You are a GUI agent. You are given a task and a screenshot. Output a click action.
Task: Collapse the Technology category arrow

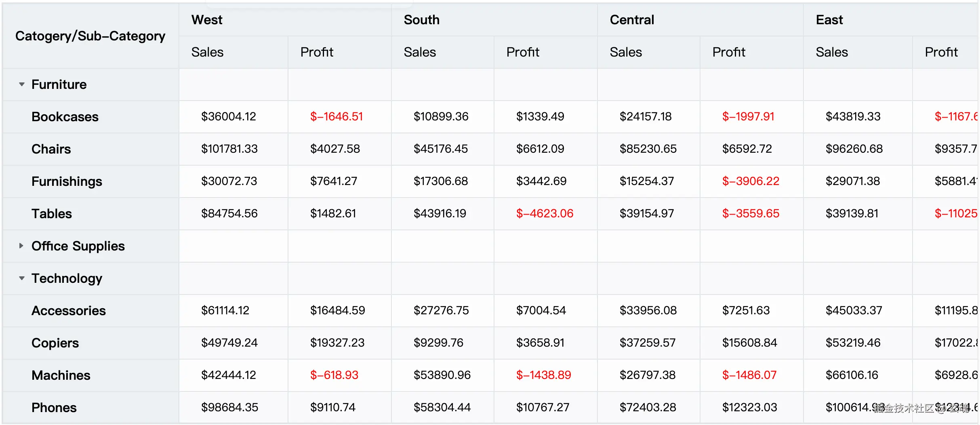click(22, 278)
